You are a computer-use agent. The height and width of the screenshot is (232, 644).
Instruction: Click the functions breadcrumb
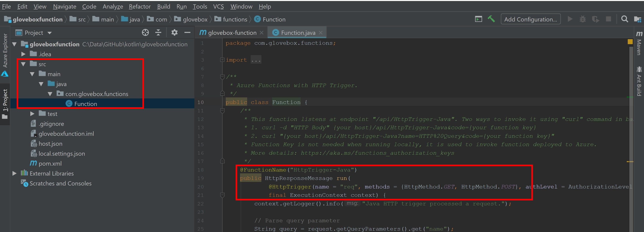click(x=235, y=19)
